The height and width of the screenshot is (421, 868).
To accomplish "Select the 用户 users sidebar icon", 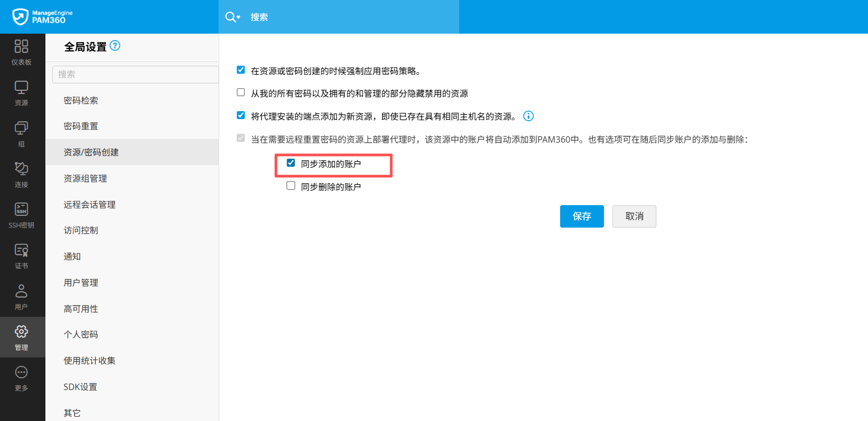I will pos(21,297).
